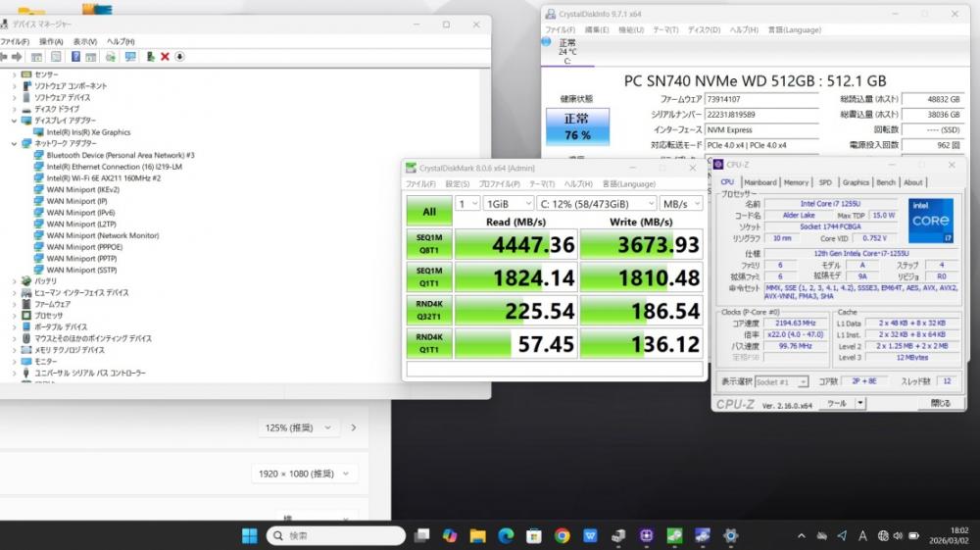Open the 1GiB test size dropdown

(x=507, y=204)
